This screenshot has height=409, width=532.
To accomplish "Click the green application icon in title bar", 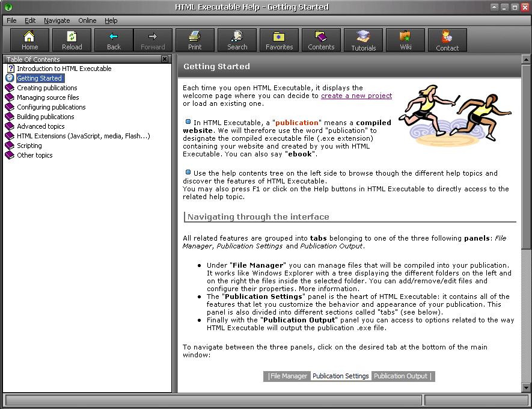I will click(x=8, y=7).
